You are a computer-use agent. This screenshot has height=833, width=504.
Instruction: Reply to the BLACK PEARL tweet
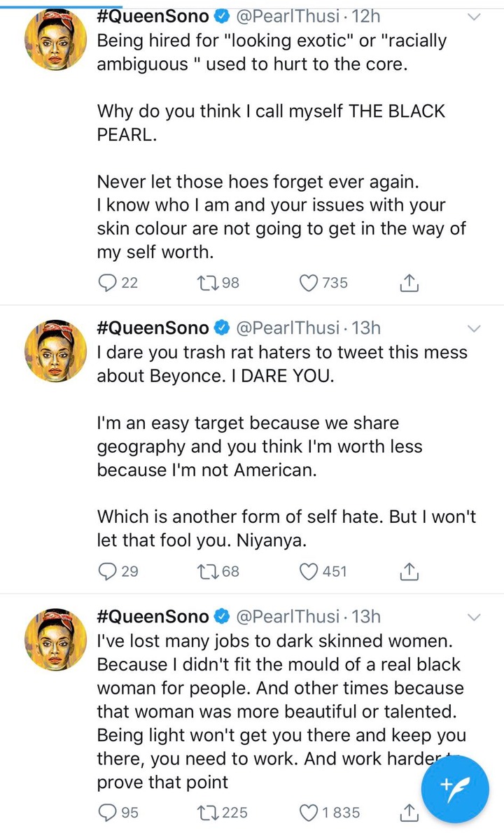click(x=107, y=283)
